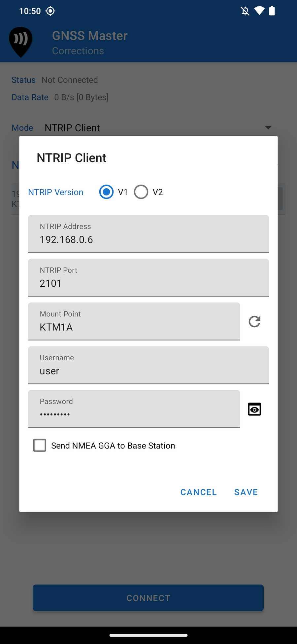Tap the battery icon in status bar

click(272, 11)
